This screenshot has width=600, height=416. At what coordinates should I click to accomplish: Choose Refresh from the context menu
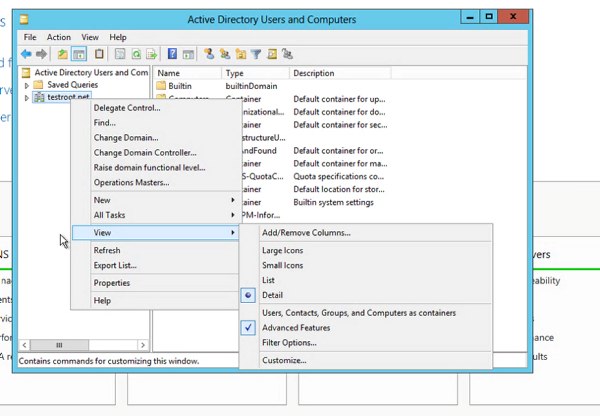(x=155, y=250)
